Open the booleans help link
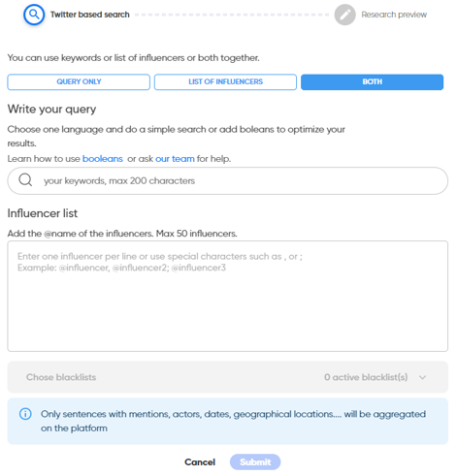The width and height of the screenshot is (457, 476). click(x=103, y=159)
